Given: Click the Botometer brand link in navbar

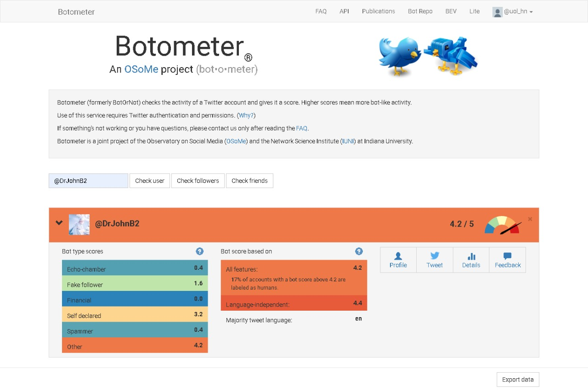Looking at the screenshot, I should [76, 11].
